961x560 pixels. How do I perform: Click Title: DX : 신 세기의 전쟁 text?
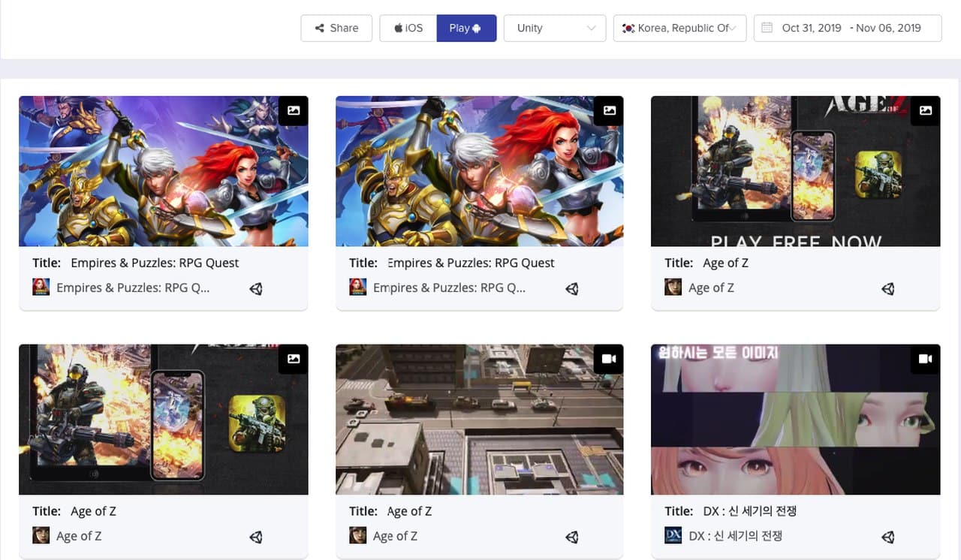point(731,511)
